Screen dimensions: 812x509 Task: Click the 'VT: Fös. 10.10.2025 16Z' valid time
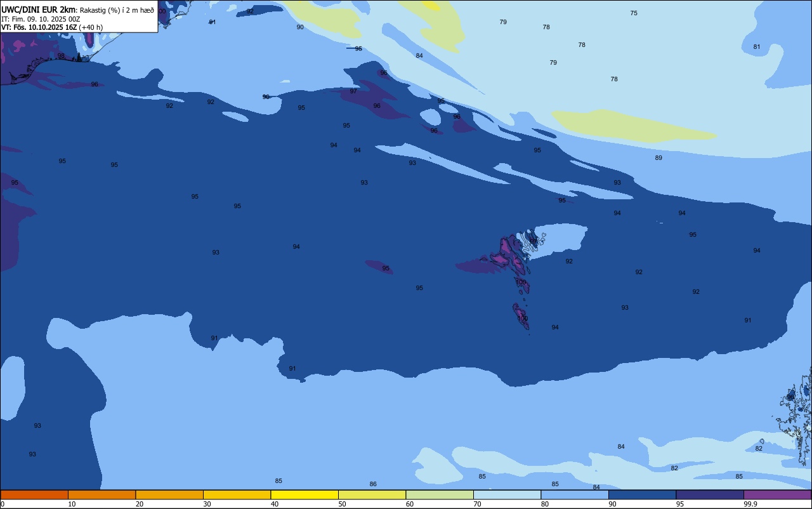pyautogui.click(x=39, y=27)
